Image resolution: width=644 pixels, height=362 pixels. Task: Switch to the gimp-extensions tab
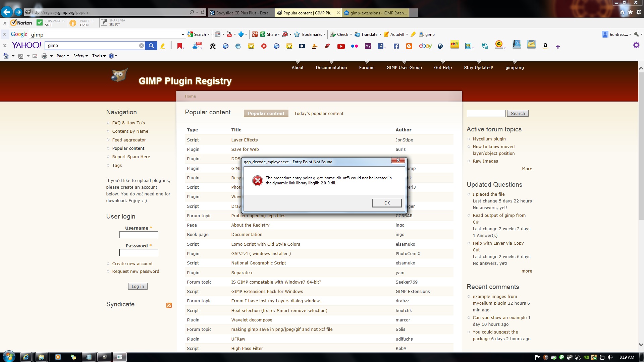376,13
